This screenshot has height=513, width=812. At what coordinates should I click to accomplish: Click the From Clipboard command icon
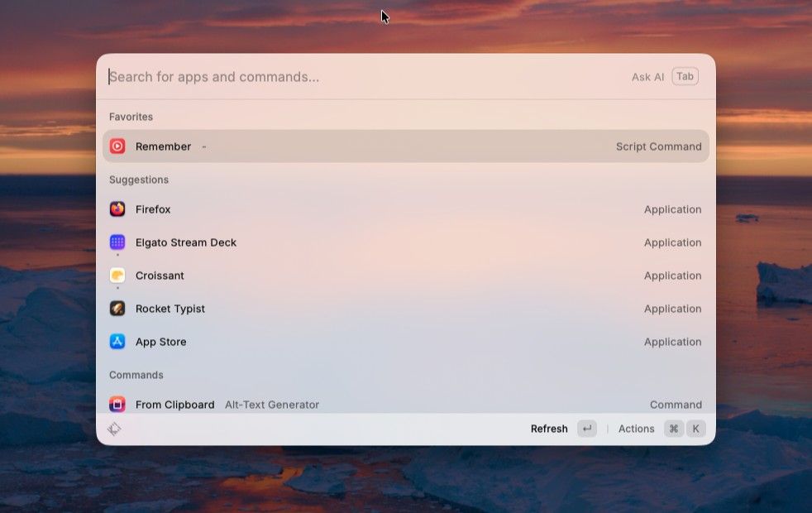pos(117,405)
